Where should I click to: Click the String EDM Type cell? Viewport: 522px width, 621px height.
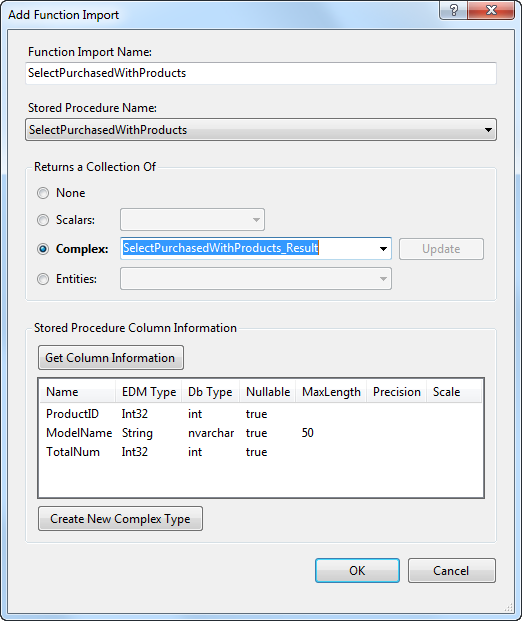137,433
